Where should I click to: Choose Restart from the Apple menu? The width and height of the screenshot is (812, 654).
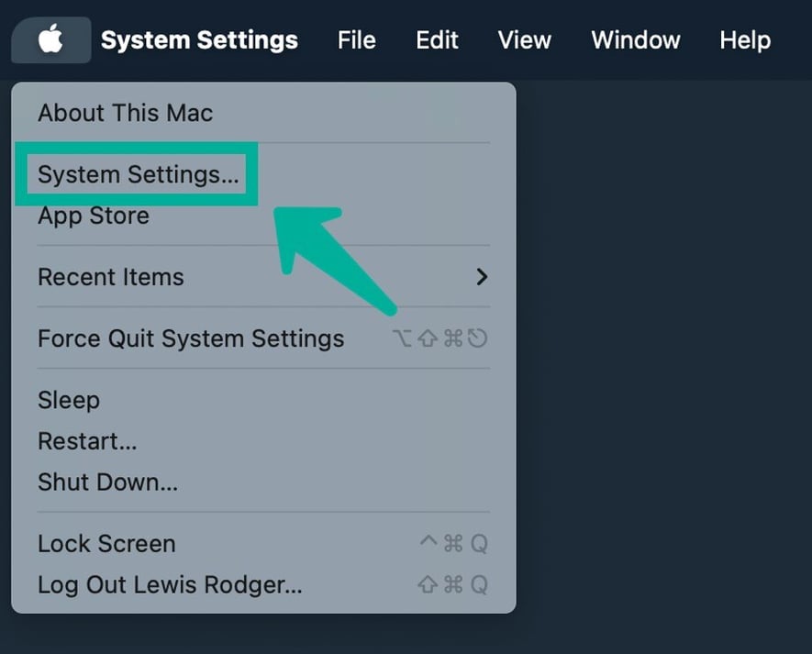pyautogui.click(x=87, y=441)
